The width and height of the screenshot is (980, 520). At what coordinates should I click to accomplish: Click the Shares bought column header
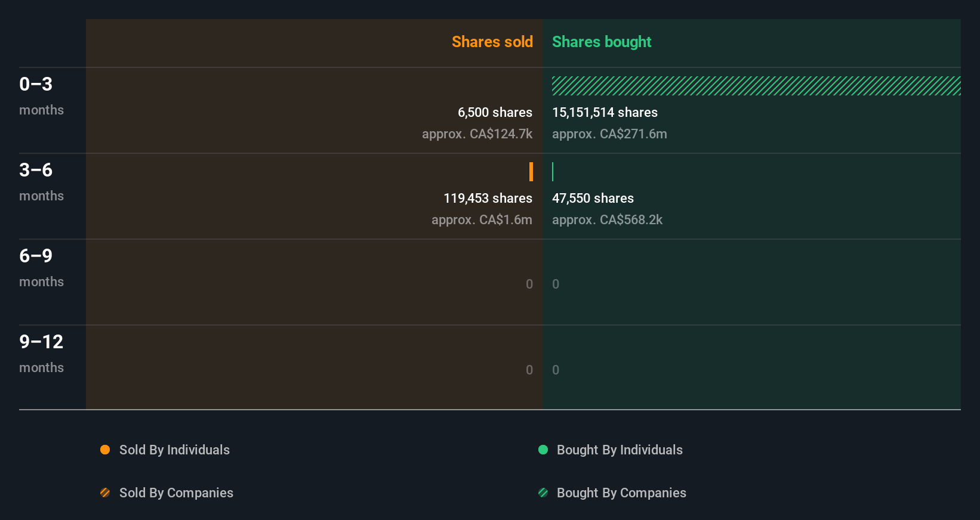[602, 42]
